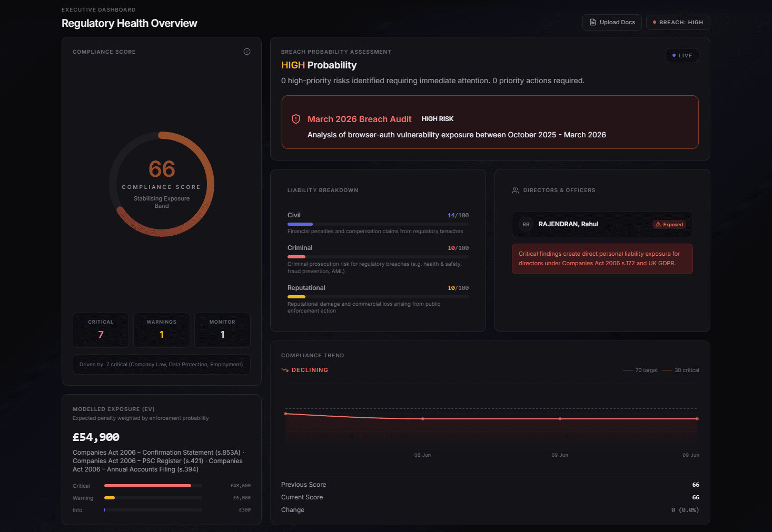This screenshot has width=772, height=532.
Task: Click the Regulatory Health Overview heading
Action: coord(130,23)
